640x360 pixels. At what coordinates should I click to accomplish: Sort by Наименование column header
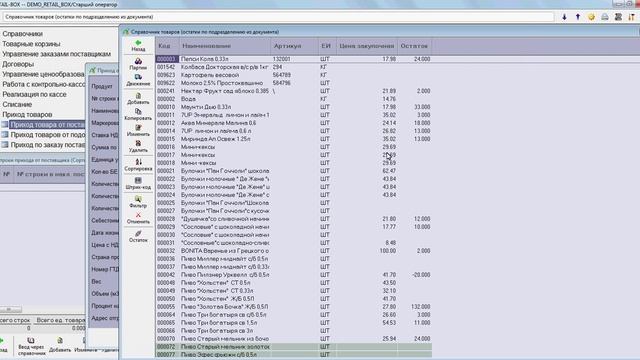[224, 46]
